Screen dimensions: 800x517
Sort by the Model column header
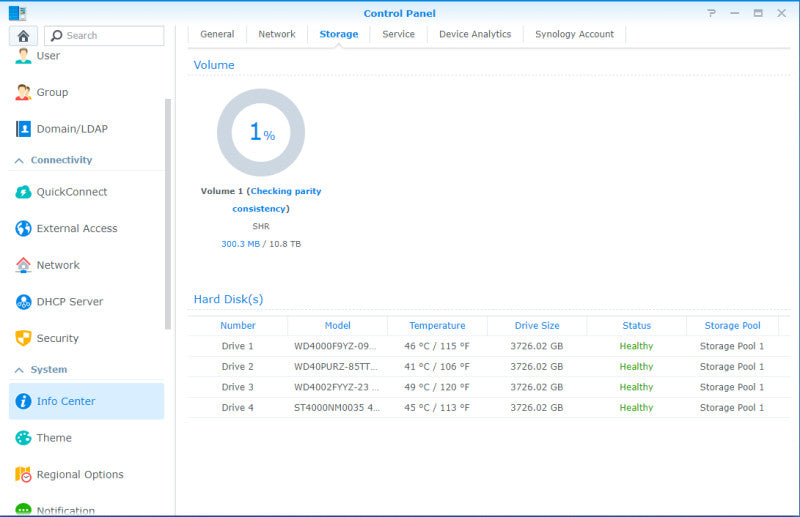(x=337, y=326)
